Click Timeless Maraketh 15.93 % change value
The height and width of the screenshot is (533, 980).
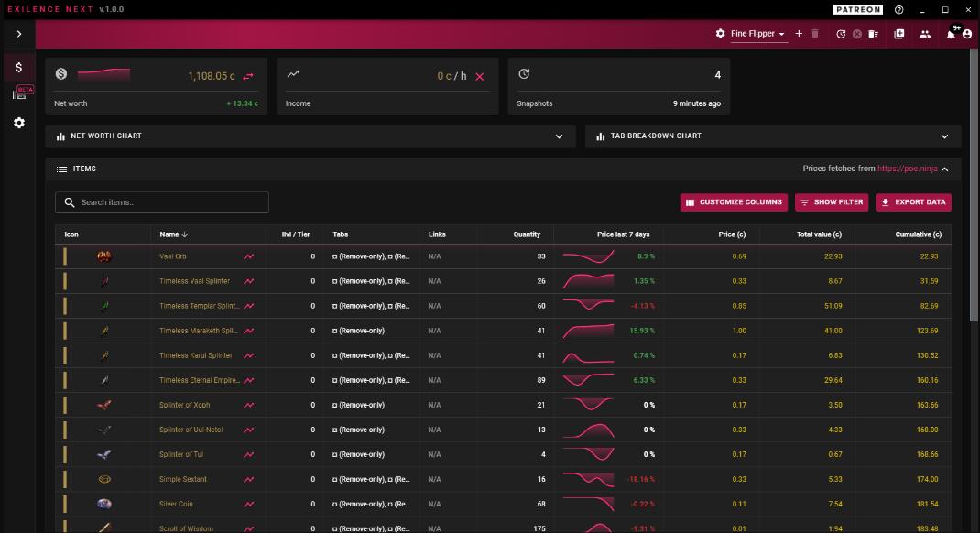(643, 331)
